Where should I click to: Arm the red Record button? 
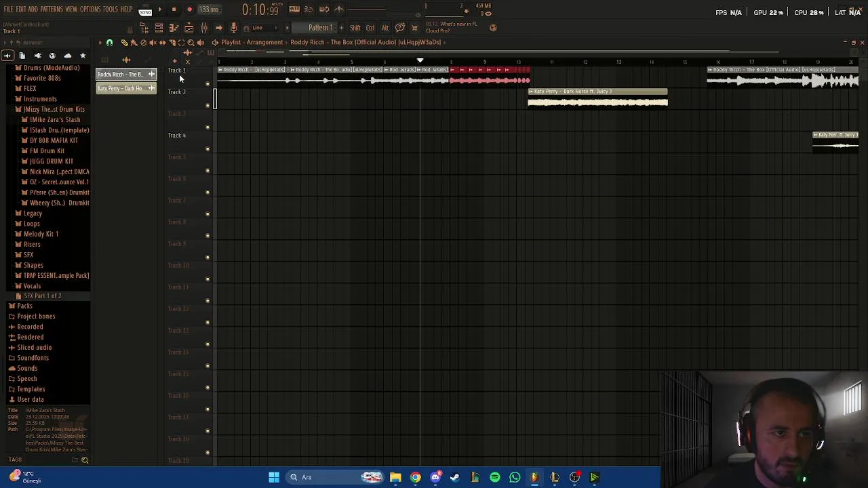click(x=189, y=9)
